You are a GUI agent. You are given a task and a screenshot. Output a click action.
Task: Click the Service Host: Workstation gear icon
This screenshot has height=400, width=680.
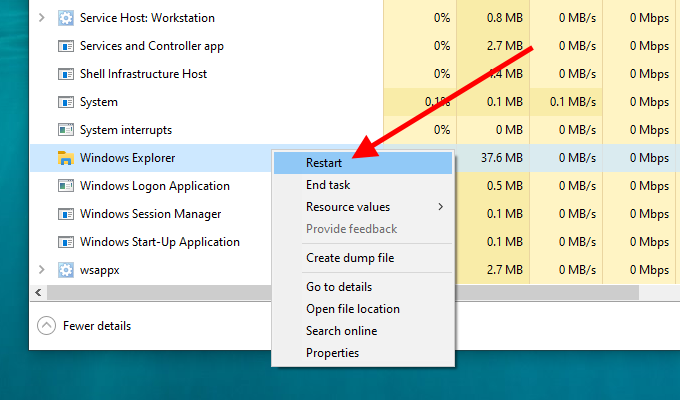tap(66, 18)
